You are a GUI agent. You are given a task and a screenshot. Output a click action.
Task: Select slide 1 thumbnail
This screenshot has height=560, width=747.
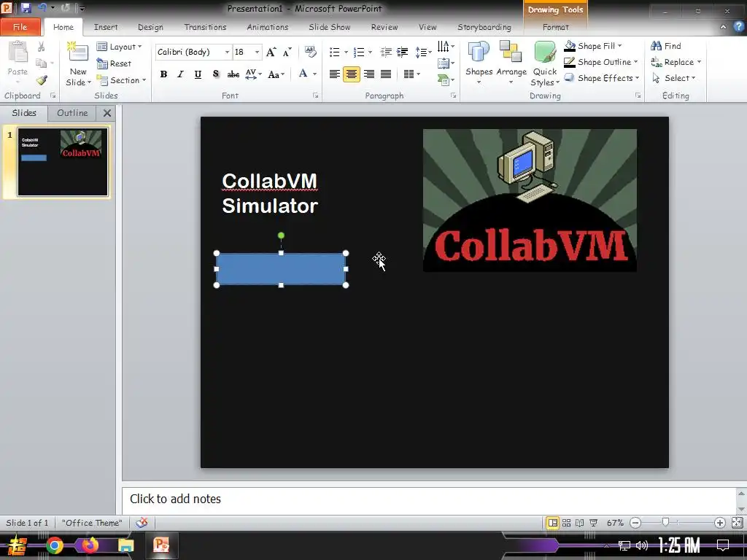pos(63,162)
